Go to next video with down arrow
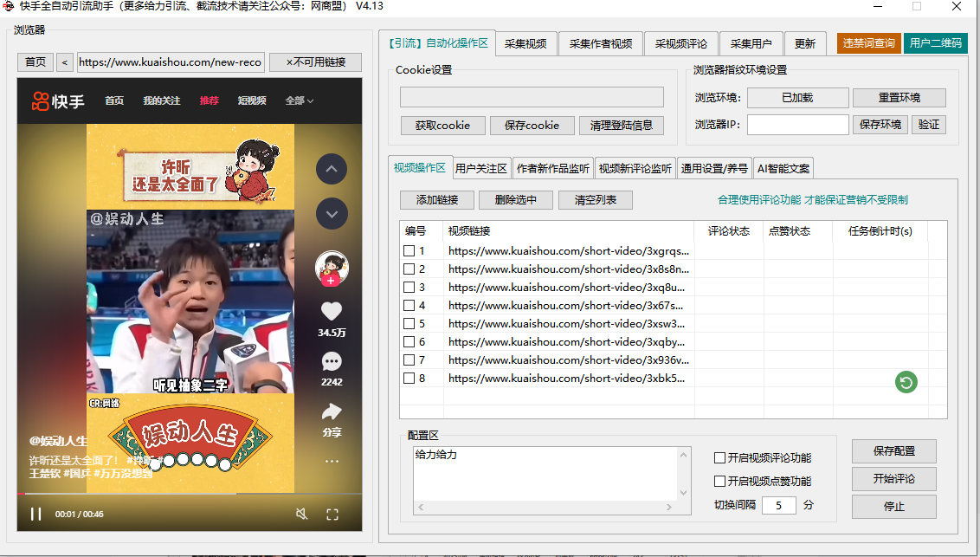 332,214
